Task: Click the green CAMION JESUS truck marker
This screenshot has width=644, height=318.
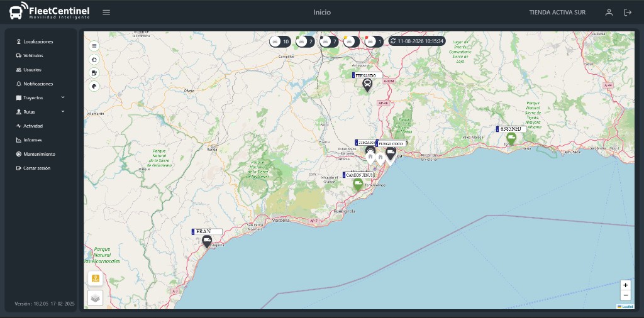Action: tap(358, 185)
